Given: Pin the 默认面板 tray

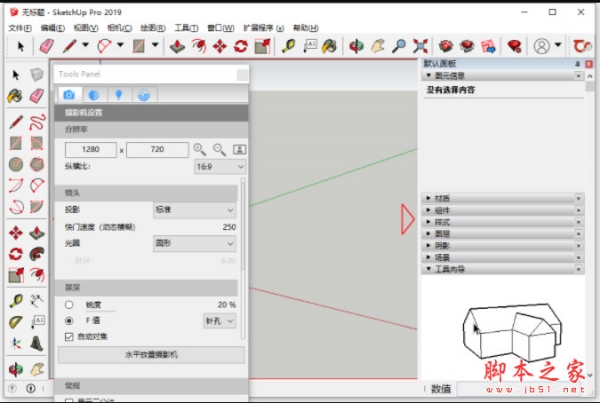Looking at the screenshot, I should (577, 64).
